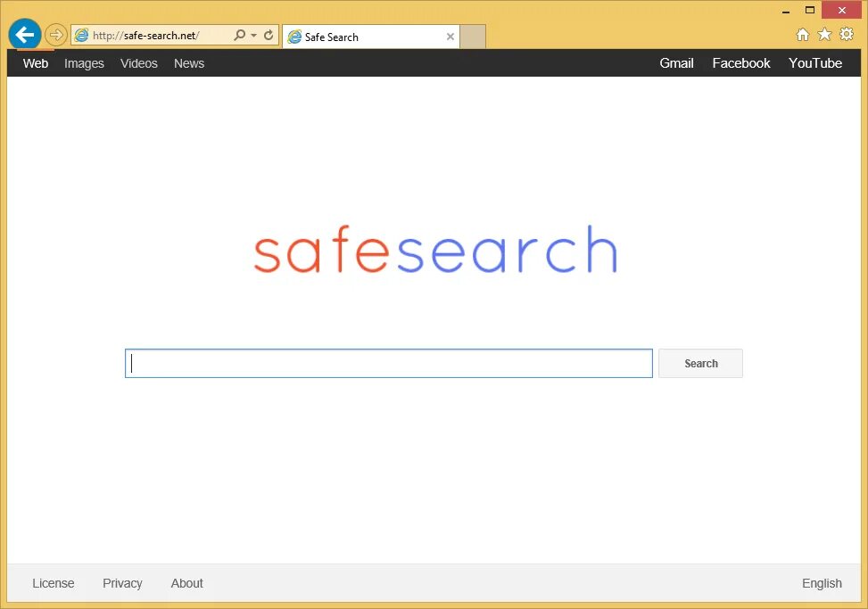868x609 pixels.
Task: Open the Tools gear icon
Action: (x=847, y=34)
